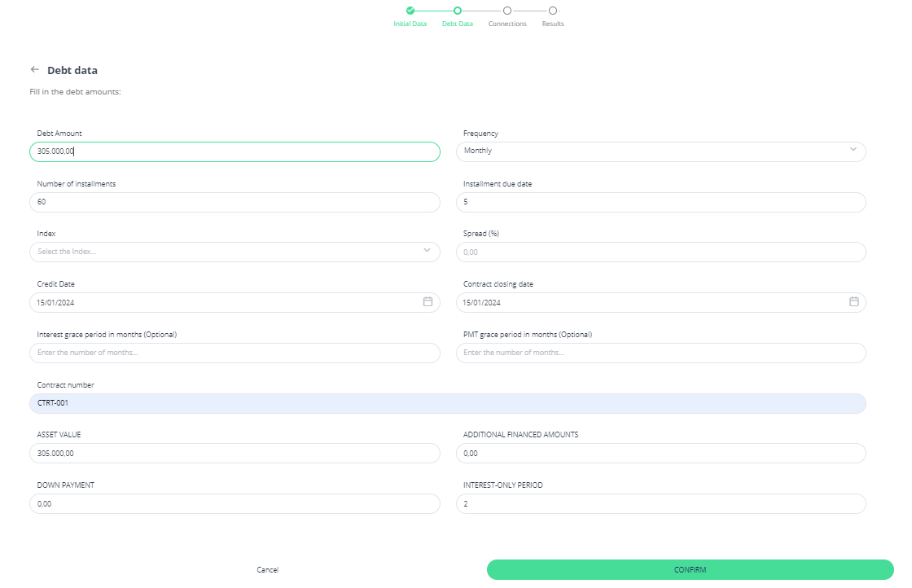This screenshot has width=912, height=588.
Task: Expand the Frequency dropdown arrow
Action: point(853,150)
